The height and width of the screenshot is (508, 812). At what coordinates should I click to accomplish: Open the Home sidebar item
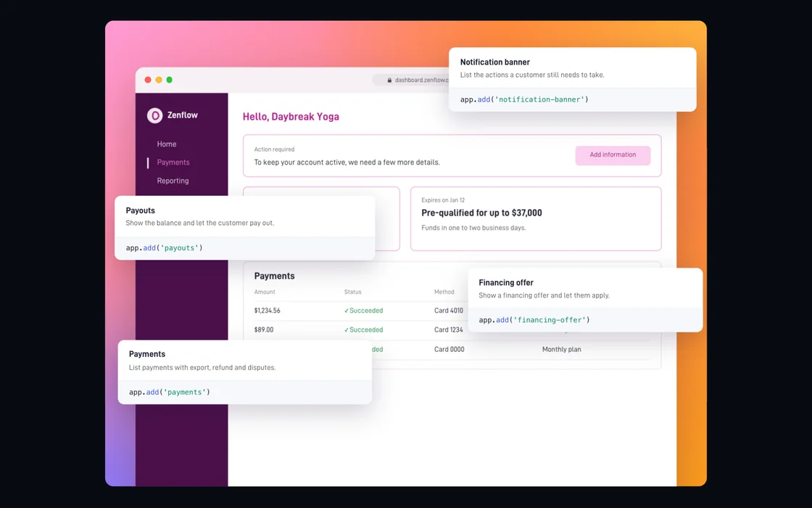[166, 144]
